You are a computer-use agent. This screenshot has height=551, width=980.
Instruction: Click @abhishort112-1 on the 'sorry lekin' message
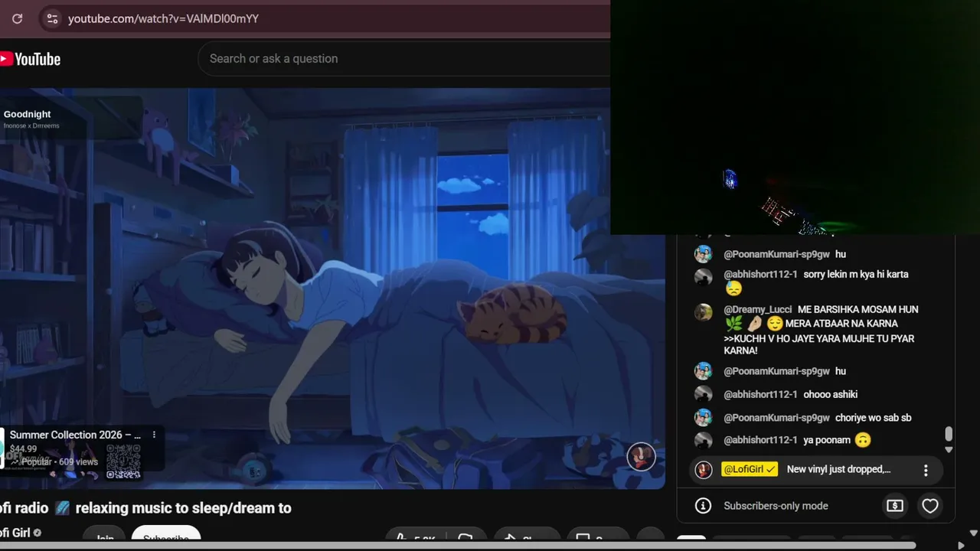[x=760, y=275]
